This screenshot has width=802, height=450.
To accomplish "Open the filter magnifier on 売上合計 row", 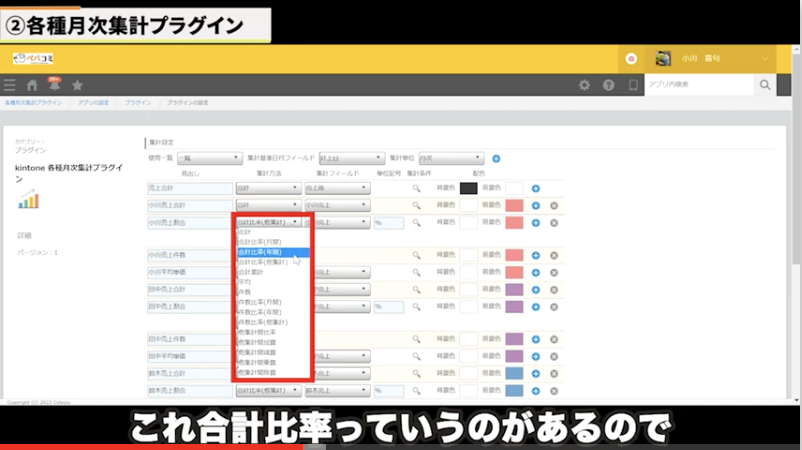I will 417,188.
